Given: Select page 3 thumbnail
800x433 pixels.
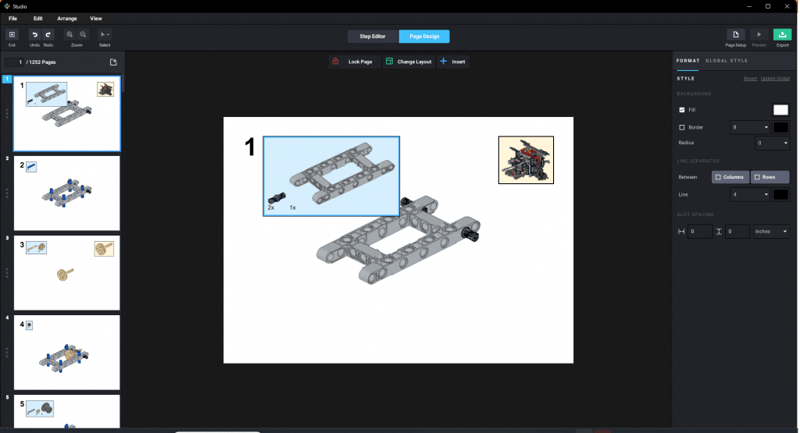Looking at the screenshot, I should 67,273.
